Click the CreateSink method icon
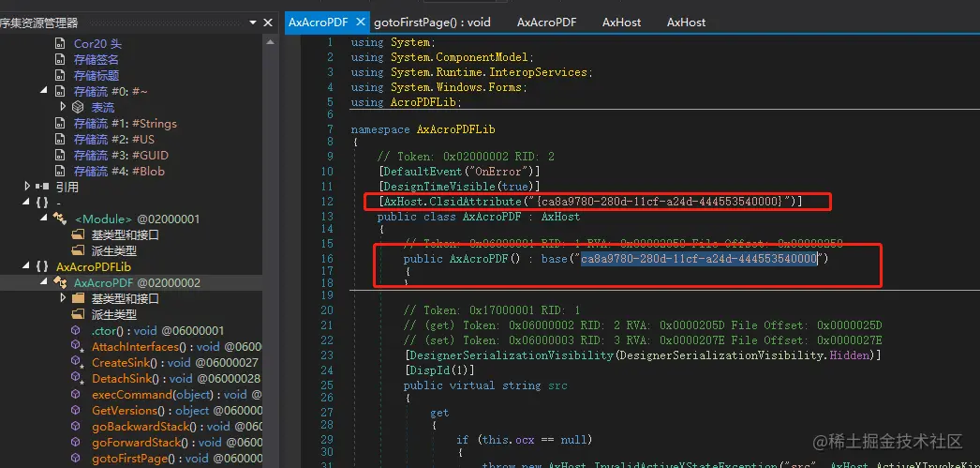This screenshot has width=980, height=468. [x=77, y=362]
